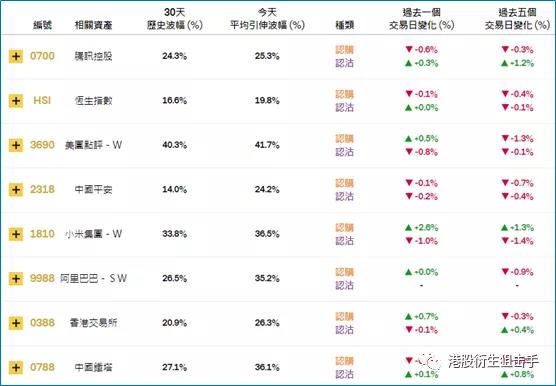The height and width of the screenshot is (386, 556).
Task: Open stock code 0700 link
Action: click(42, 56)
